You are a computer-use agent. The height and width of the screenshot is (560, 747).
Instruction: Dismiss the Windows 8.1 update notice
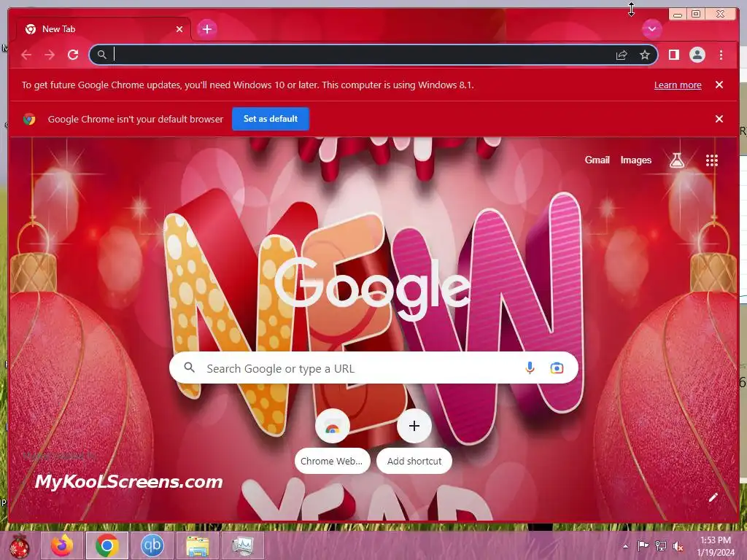(x=719, y=85)
